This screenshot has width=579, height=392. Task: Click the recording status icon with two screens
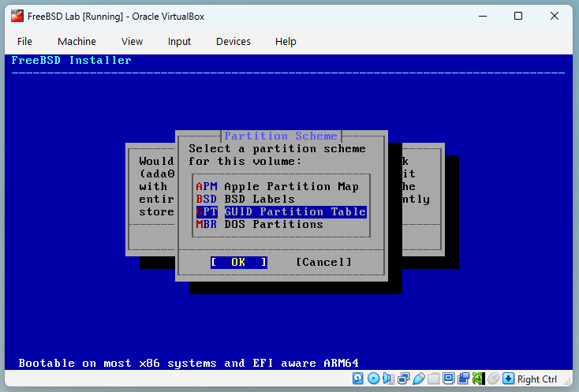463,379
